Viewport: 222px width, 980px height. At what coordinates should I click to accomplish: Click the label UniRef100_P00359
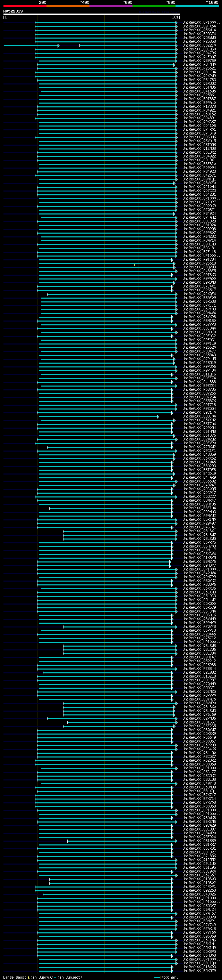coord(199,764)
